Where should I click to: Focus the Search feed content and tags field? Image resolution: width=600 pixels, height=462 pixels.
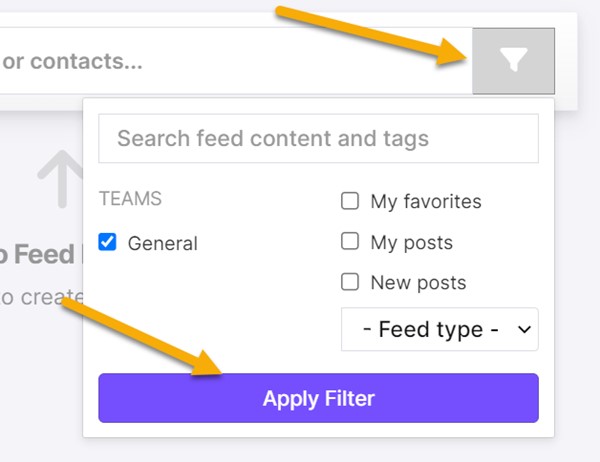(318, 138)
